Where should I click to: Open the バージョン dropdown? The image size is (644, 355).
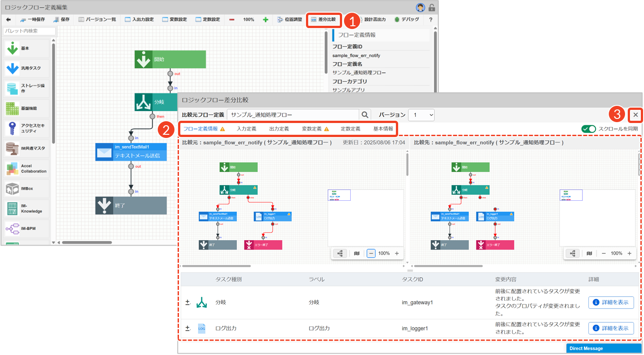pos(421,115)
